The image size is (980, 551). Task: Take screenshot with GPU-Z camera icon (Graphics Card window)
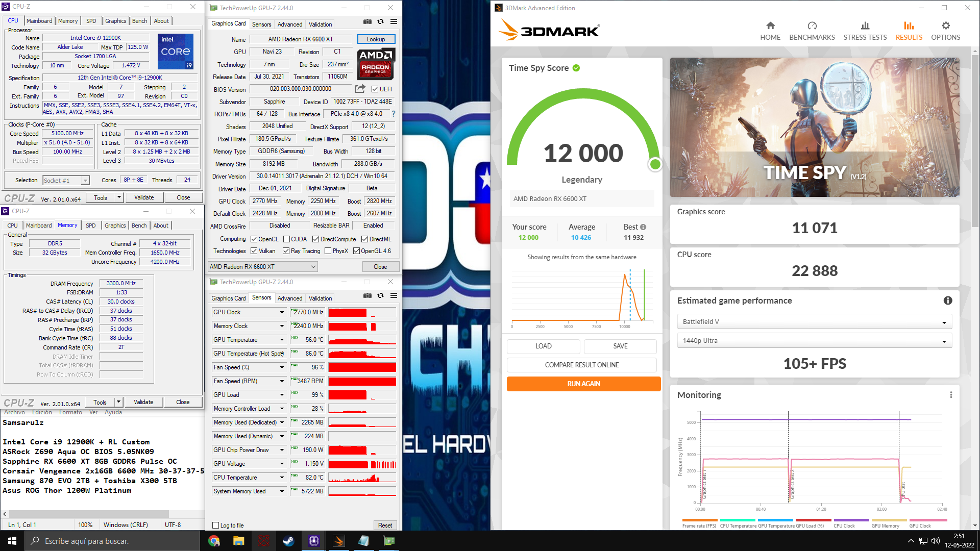(367, 21)
